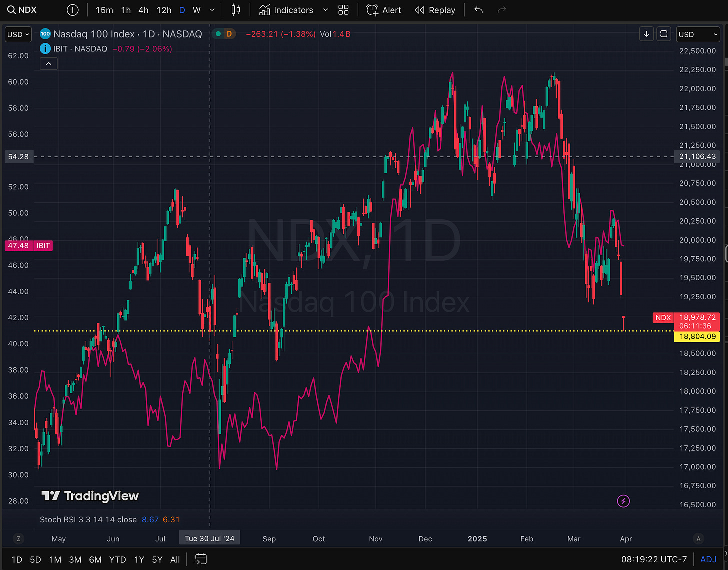Click the yellow 18,804.09 price line label
The height and width of the screenshot is (570, 728).
(x=697, y=336)
